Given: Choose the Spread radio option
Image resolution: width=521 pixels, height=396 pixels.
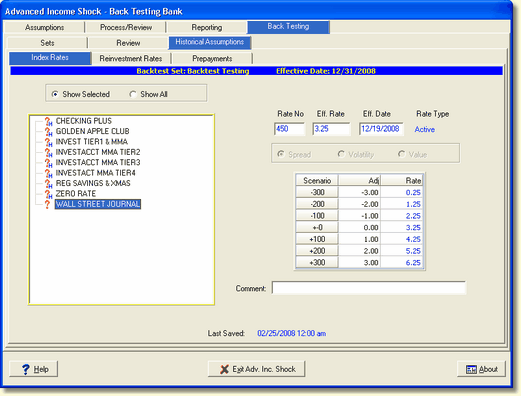Looking at the screenshot, I should (x=281, y=154).
